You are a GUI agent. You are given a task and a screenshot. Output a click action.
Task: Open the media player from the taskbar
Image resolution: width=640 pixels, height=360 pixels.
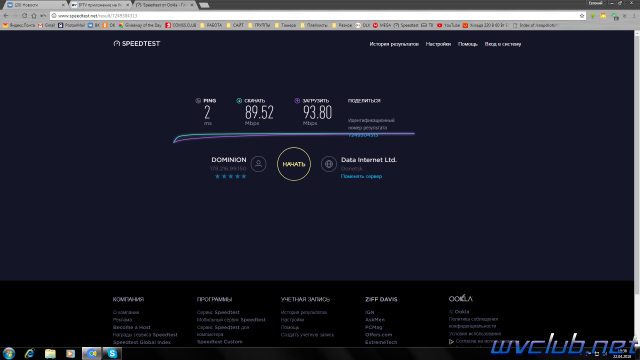coord(71,353)
